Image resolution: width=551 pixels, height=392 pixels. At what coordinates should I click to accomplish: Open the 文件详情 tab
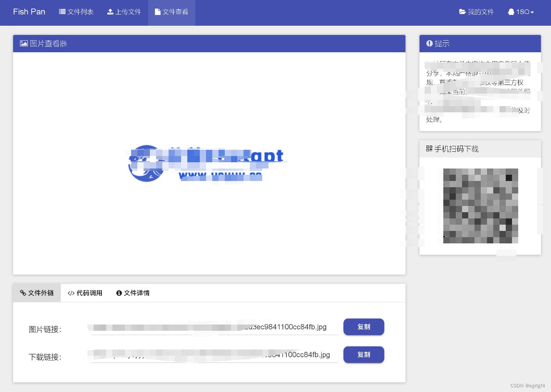133,293
